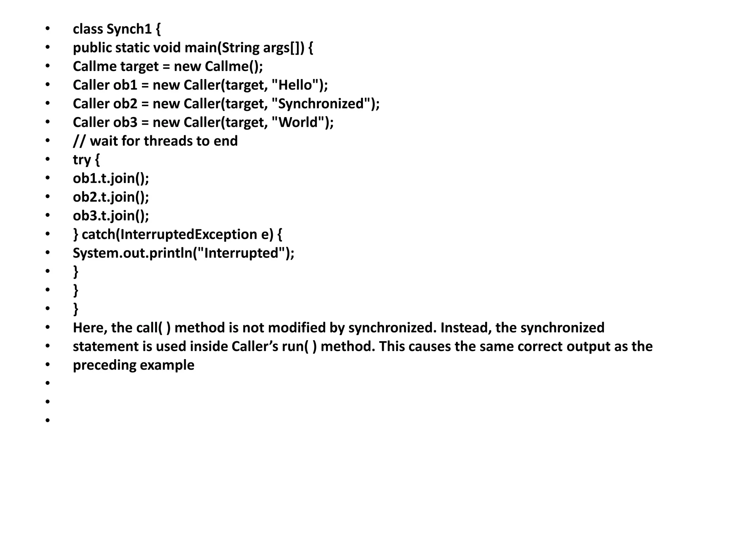747x560 pixels.
Task: Click 'Callme target = new Callme();' text
Action: [168, 66]
